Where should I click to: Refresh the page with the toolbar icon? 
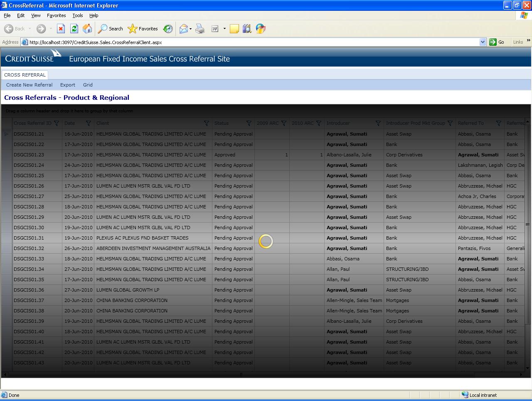tap(74, 29)
